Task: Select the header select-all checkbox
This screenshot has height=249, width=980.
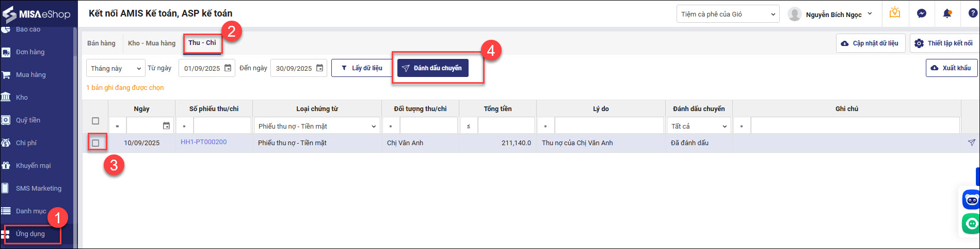Action: pos(95,121)
